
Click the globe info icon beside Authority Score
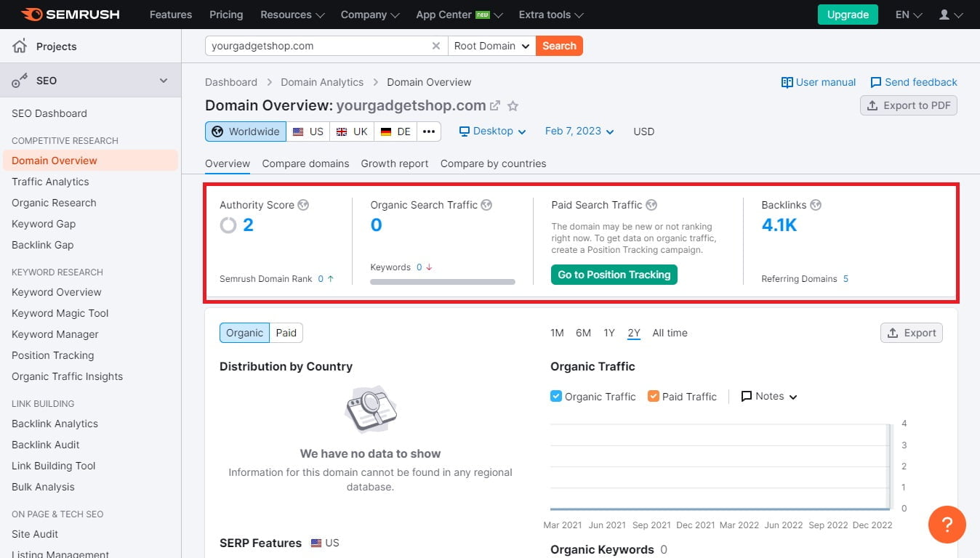pyautogui.click(x=303, y=205)
